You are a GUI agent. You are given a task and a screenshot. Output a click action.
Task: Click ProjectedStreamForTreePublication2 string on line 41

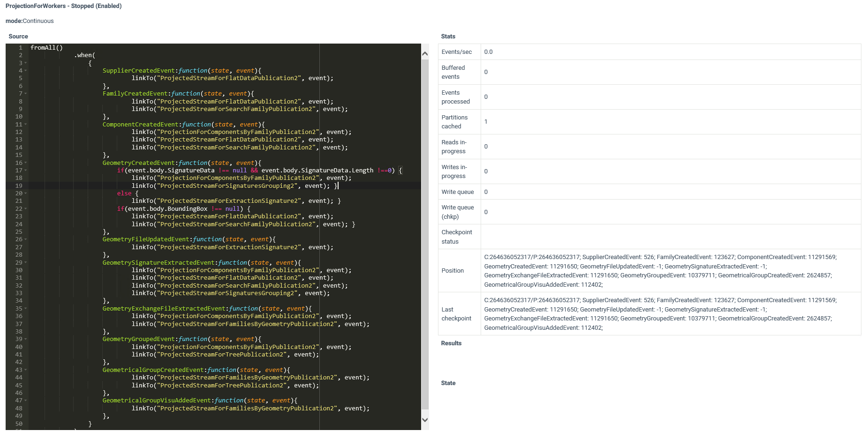[222, 355]
